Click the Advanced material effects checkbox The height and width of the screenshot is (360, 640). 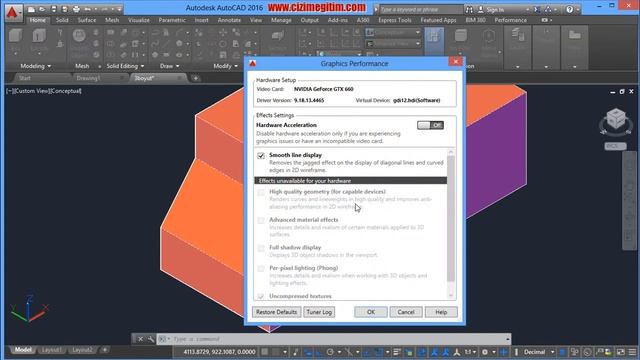click(261, 220)
